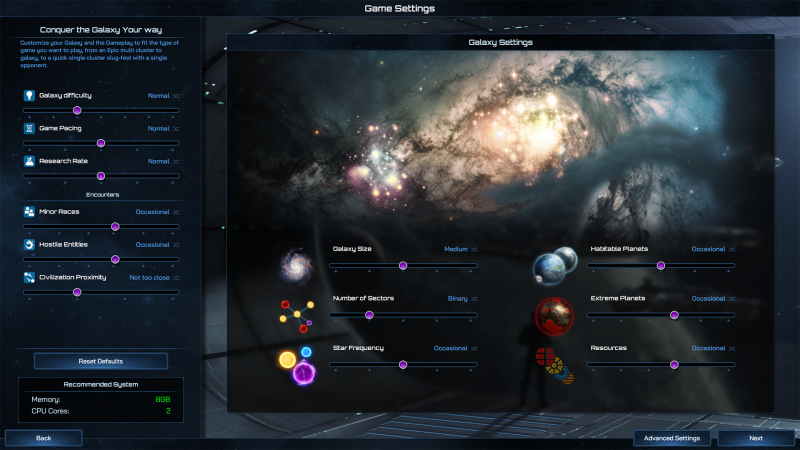Click the Habitable Planets value 'Occasional'

tap(708, 249)
